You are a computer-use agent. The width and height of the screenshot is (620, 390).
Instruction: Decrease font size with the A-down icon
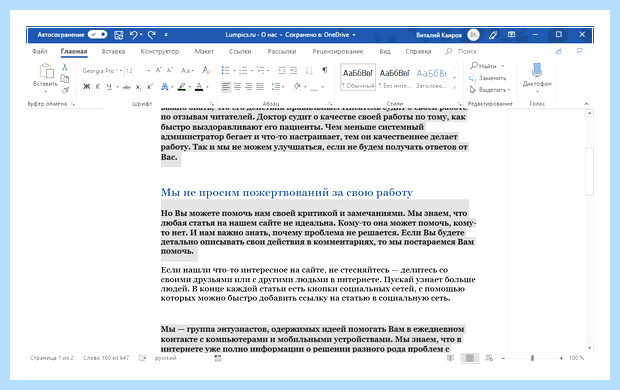[170, 70]
